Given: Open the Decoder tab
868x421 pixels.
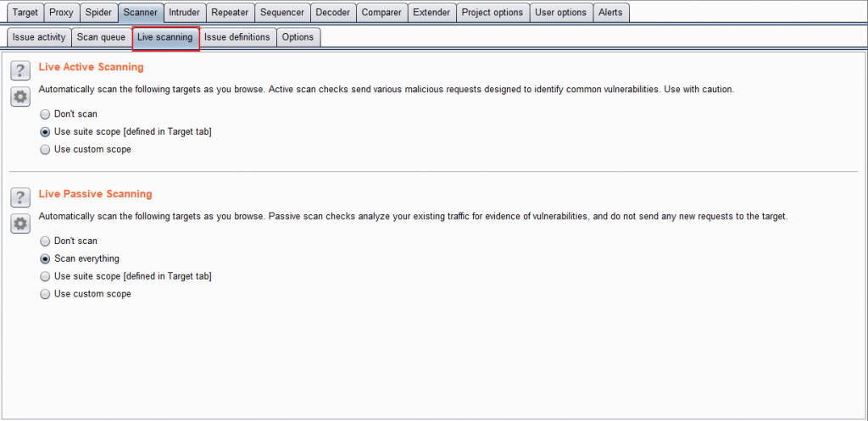Looking at the screenshot, I should pyautogui.click(x=332, y=12).
